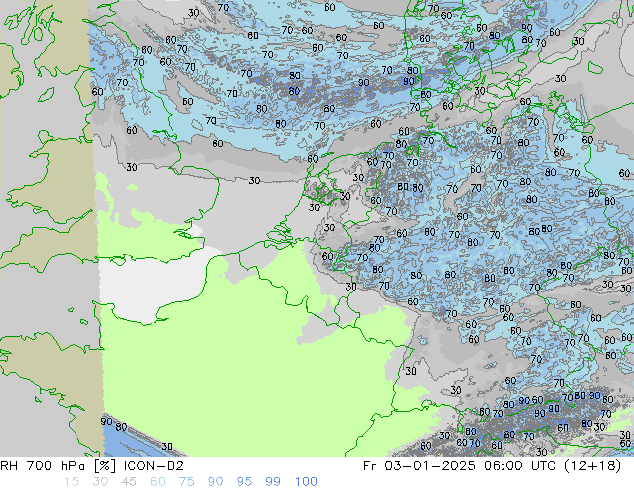
Task: Click the legend value 95
Action: [244, 482]
